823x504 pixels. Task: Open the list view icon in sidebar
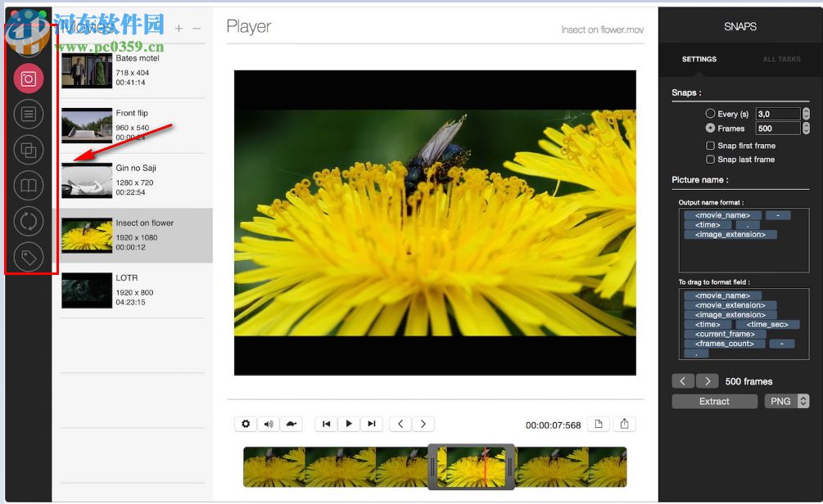click(28, 113)
